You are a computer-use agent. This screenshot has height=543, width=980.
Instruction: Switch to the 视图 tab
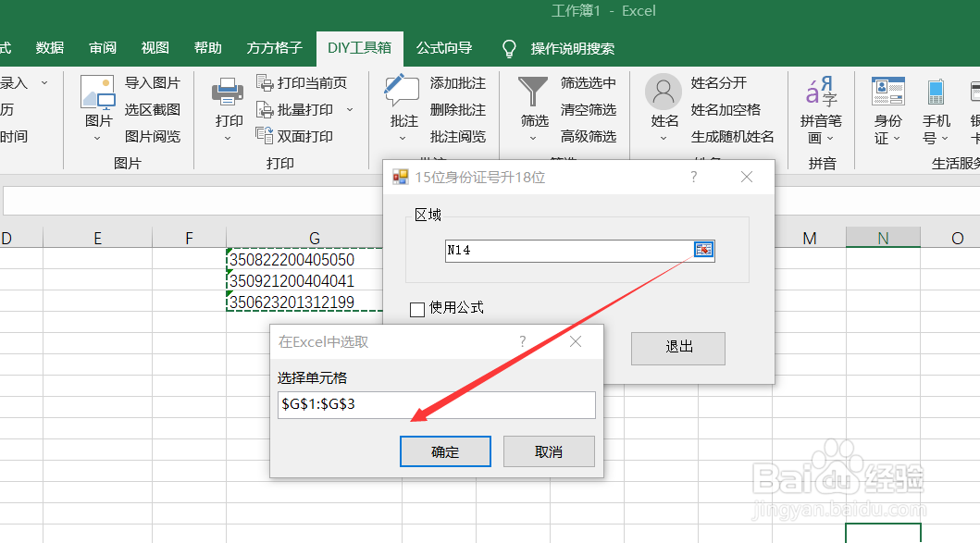[x=155, y=48]
